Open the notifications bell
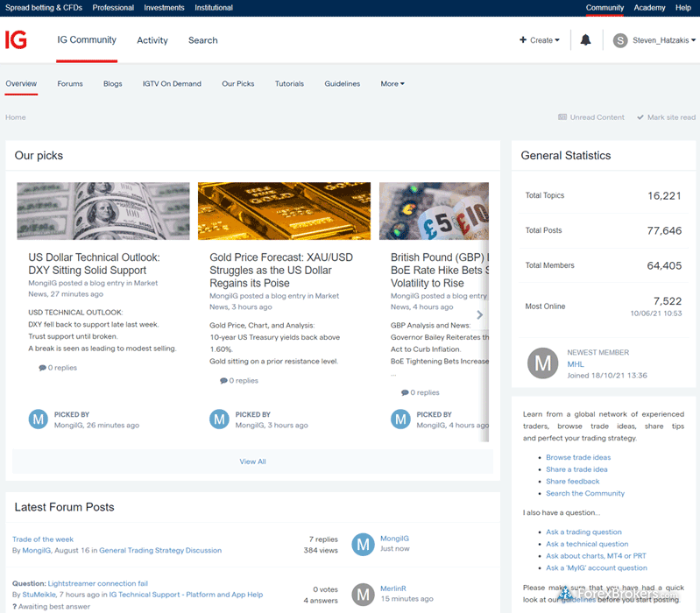The height and width of the screenshot is (613, 700). click(585, 40)
